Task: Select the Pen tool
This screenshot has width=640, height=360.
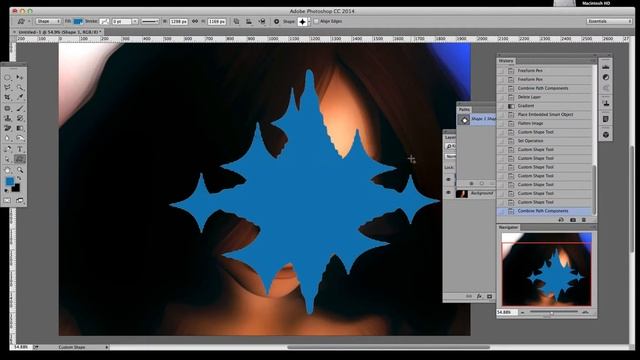Action: (8, 149)
